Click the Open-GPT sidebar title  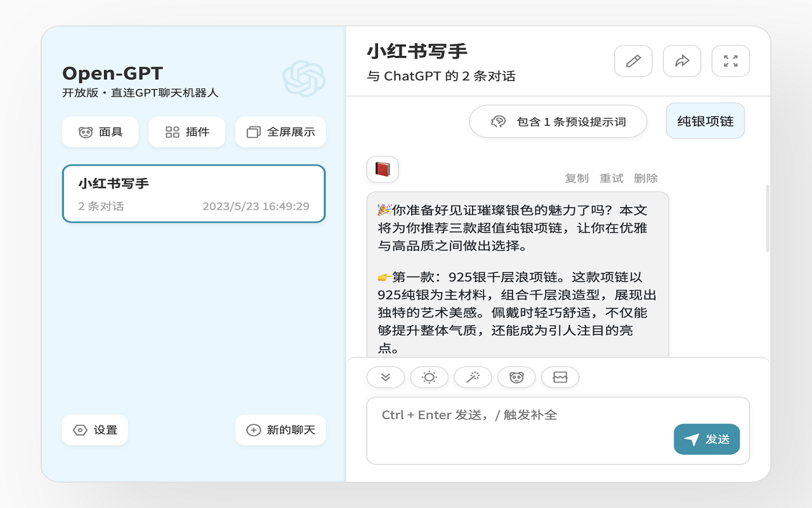click(x=112, y=73)
